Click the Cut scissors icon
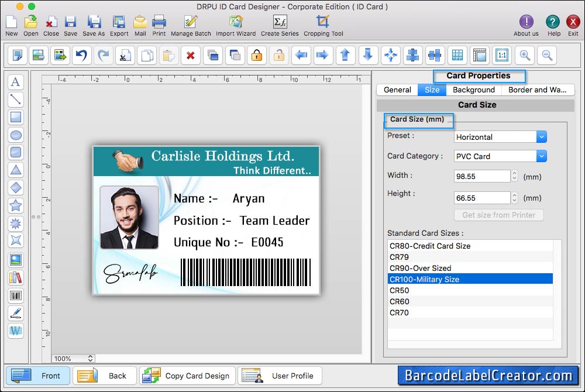The height and width of the screenshot is (392, 585). point(125,56)
